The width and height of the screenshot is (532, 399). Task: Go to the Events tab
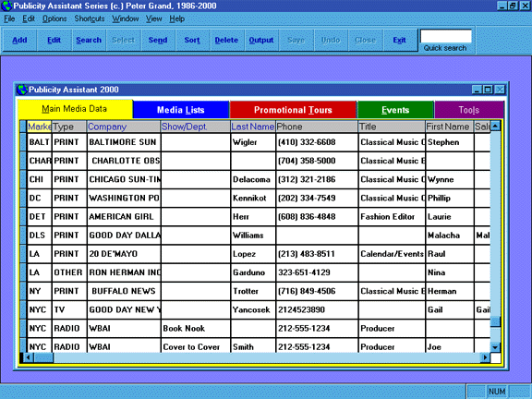(x=395, y=110)
